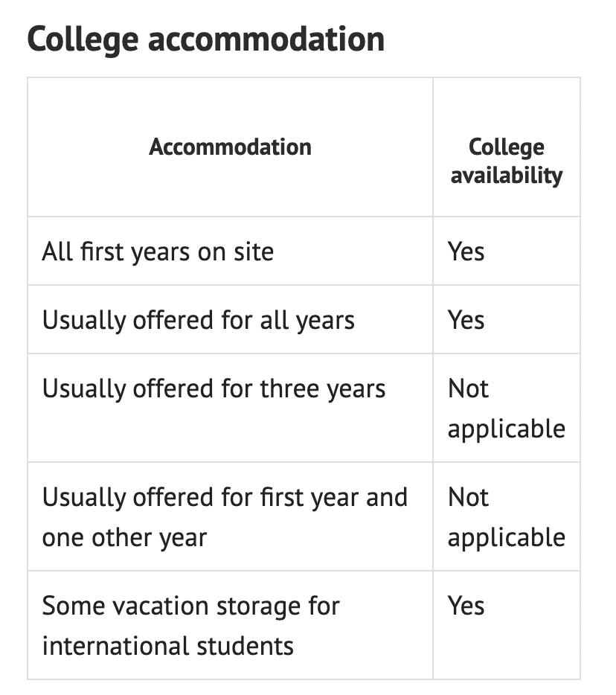Click the College accommodation heading
The image size is (616, 695).
(205, 40)
